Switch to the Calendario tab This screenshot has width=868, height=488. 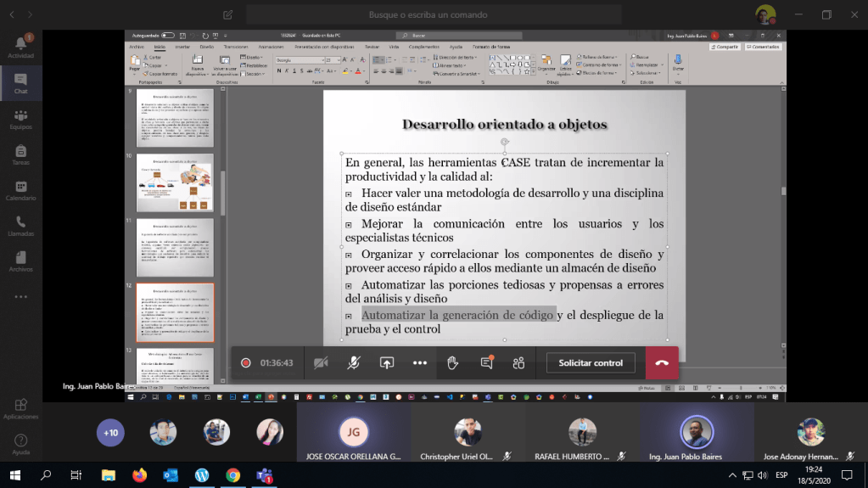tap(20, 191)
